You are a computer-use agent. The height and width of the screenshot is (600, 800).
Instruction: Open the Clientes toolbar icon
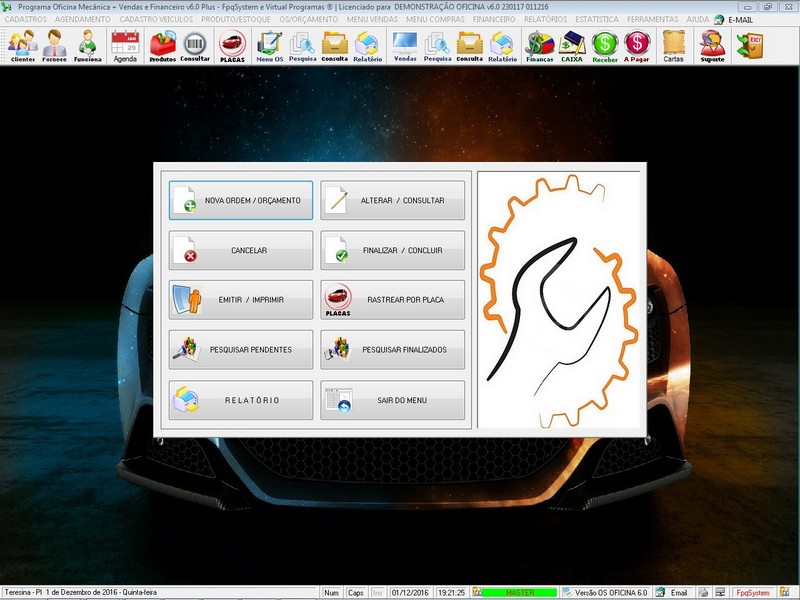pos(22,45)
